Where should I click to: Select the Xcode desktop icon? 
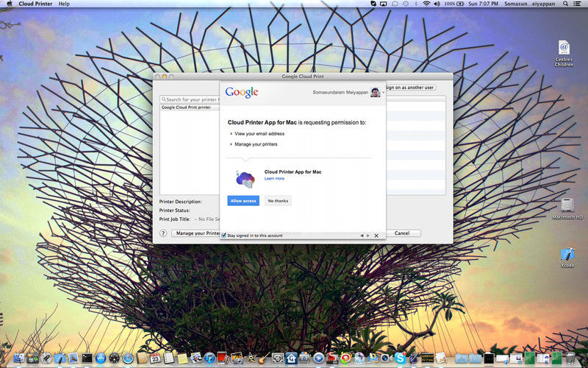coord(567,258)
